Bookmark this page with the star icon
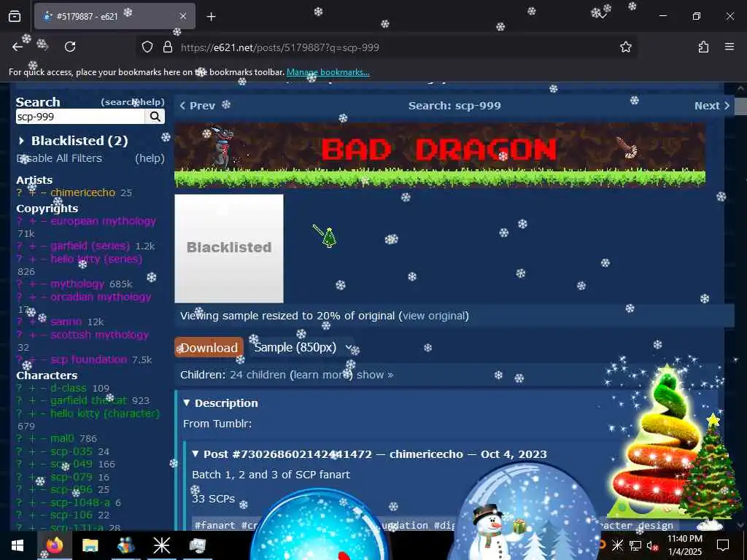This screenshot has width=747, height=560. [x=625, y=47]
